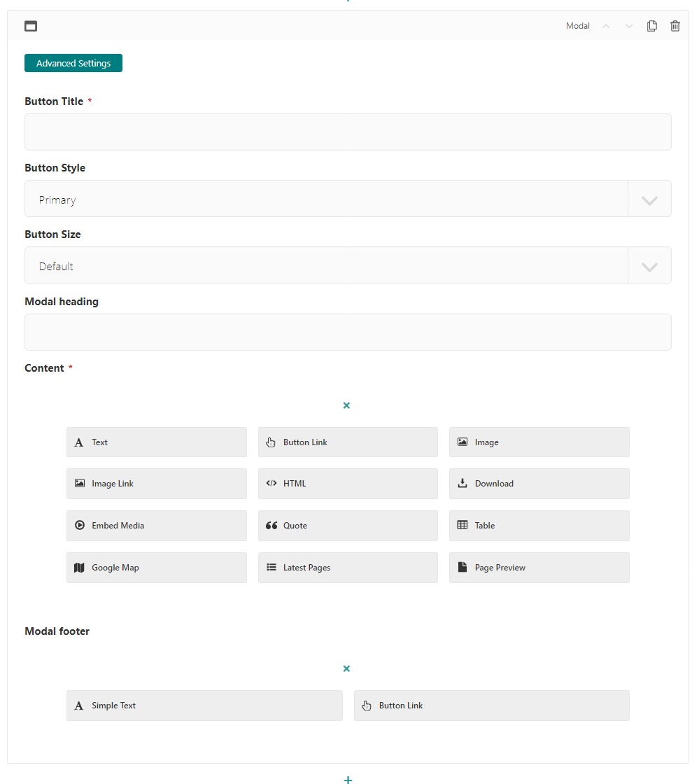Image resolution: width=699 pixels, height=784 pixels.
Task: Add Simple Text to Modal footer
Action: [x=204, y=706]
